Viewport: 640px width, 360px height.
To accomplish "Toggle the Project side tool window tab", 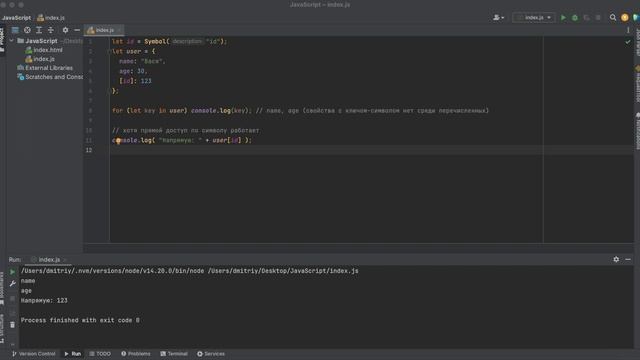I will (2, 40).
